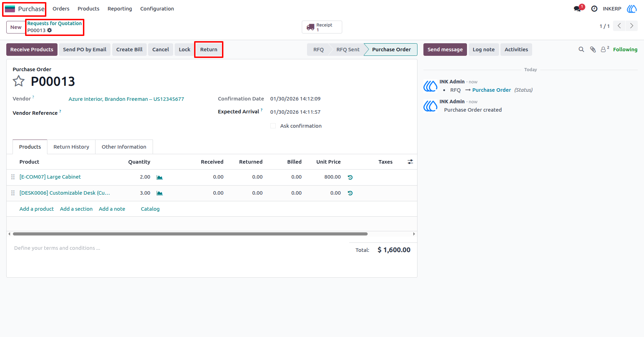Open the Catalog link
Viewport: 644px width, 337px height.
click(150, 209)
